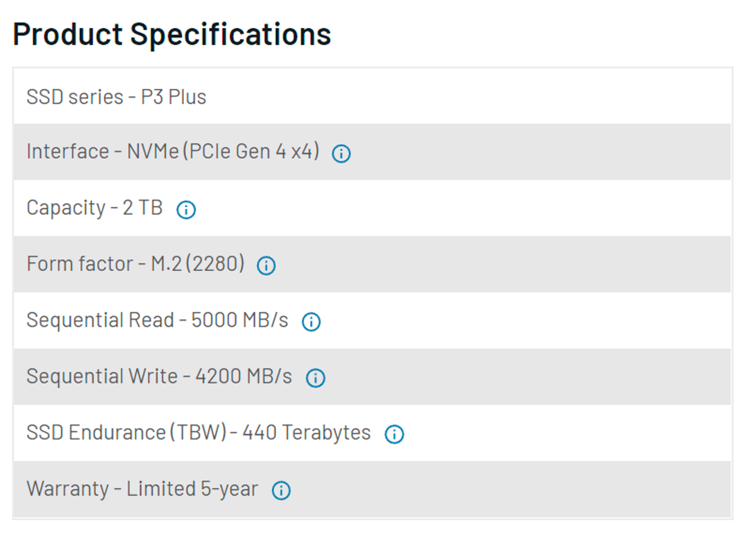Click the Sequential Write info icon
The height and width of the screenshot is (551, 756).
tap(315, 378)
